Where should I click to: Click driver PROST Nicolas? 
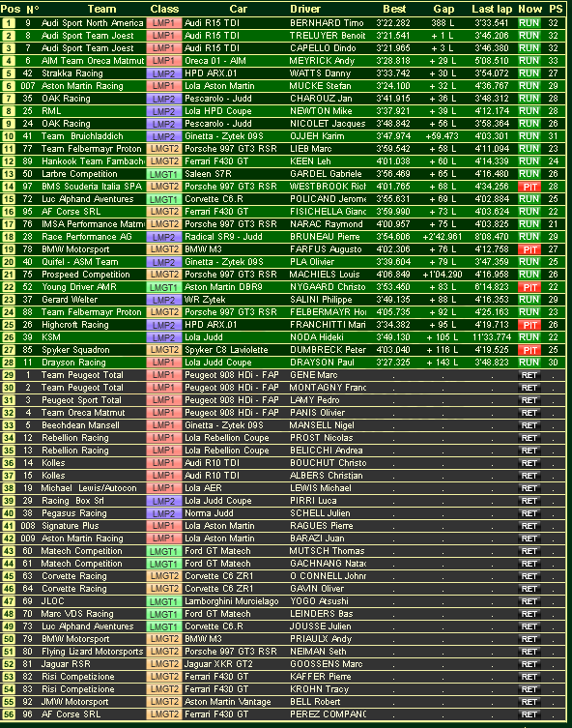pos(321,437)
